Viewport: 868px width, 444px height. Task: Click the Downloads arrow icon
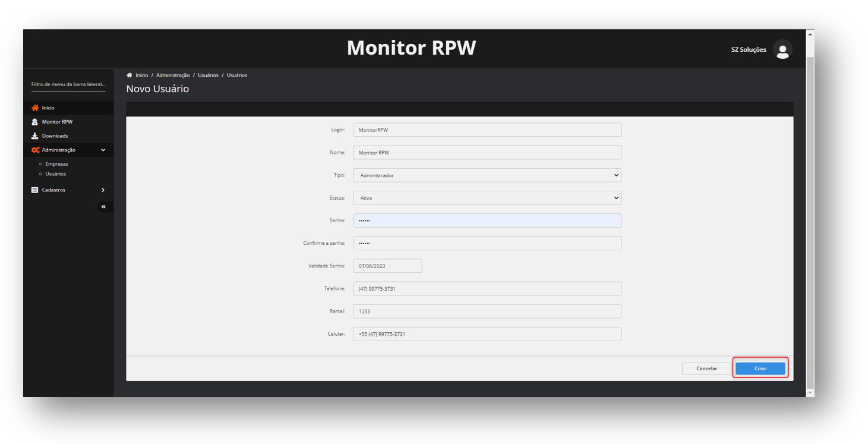(x=35, y=136)
